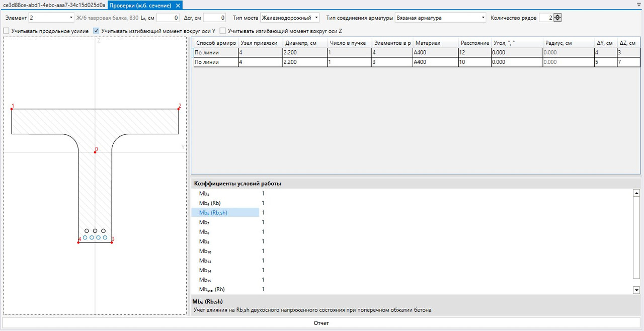
Task: Click the Диаметр, см column header
Action: pyautogui.click(x=304, y=43)
